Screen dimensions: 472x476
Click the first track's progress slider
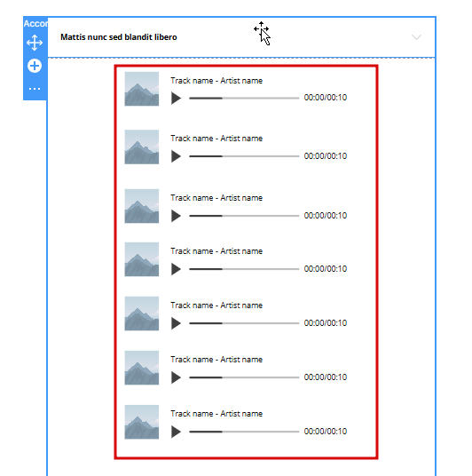(244, 98)
